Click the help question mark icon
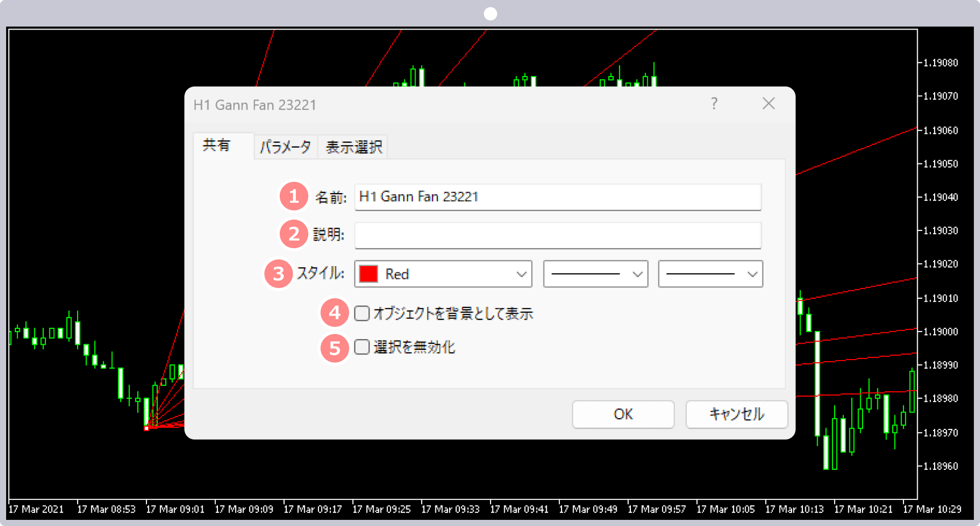980x526 pixels. coord(714,104)
